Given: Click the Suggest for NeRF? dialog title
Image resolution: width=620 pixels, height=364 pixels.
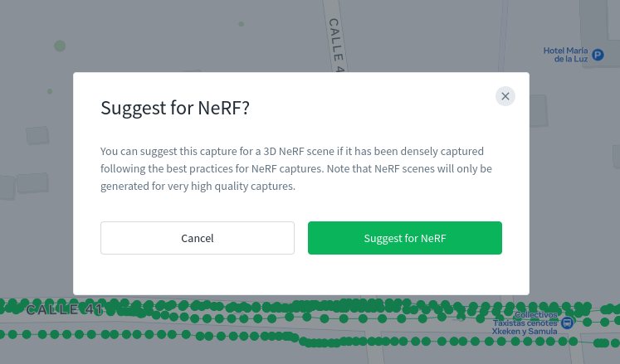Looking at the screenshot, I should pyautogui.click(x=175, y=108).
